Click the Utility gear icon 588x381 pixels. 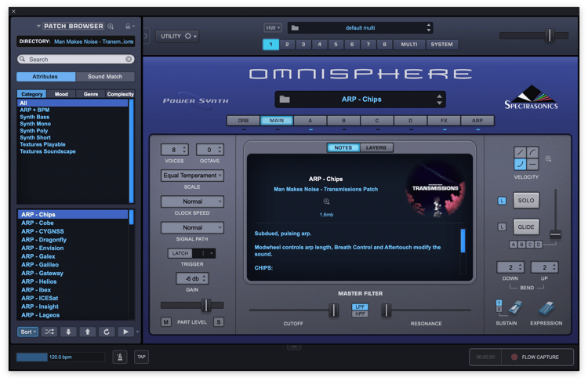(188, 36)
